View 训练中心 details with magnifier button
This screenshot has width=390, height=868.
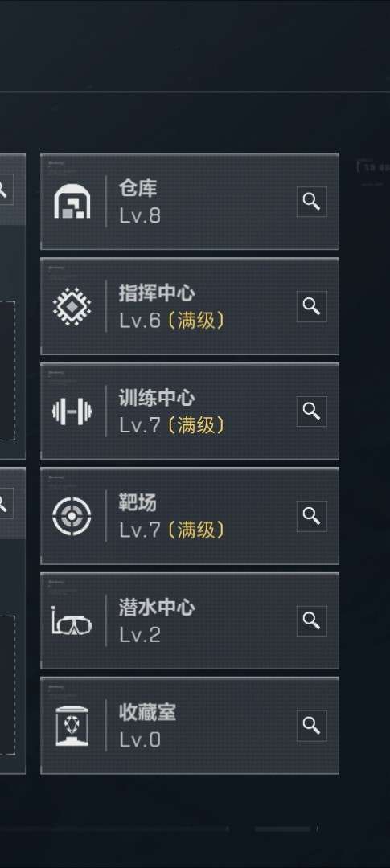tap(311, 411)
